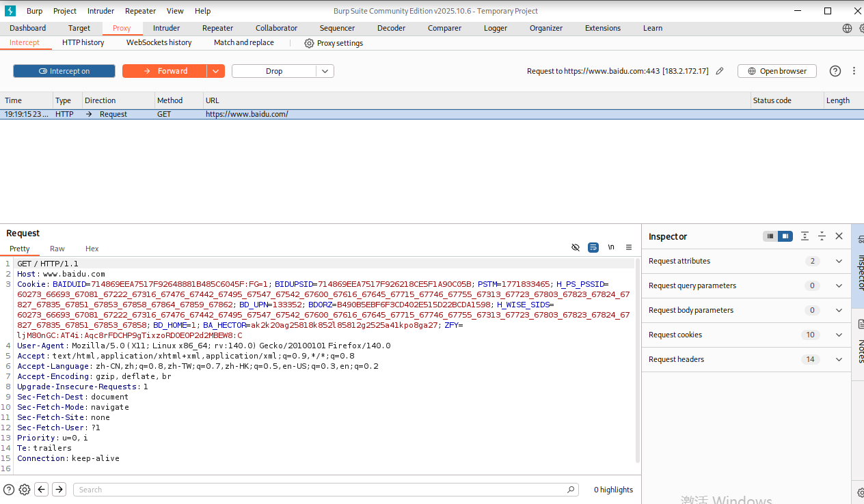Click the 0 highlights label
Screen dimensions: 864x504
pyautogui.click(x=613, y=490)
